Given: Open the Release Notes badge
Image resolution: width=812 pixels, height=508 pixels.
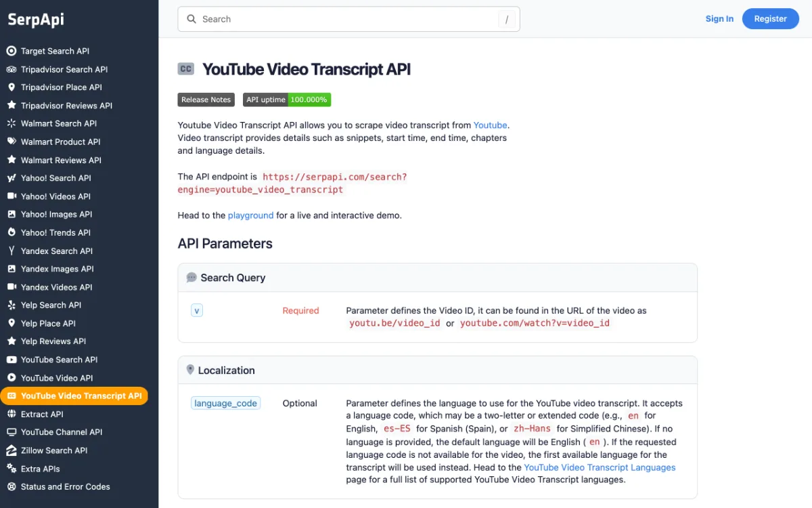Looking at the screenshot, I should click(206, 100).
